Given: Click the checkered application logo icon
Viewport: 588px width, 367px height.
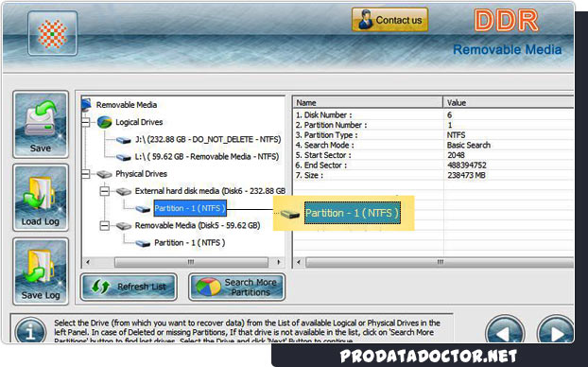Looking at the screenshot, I should (53, 33).
